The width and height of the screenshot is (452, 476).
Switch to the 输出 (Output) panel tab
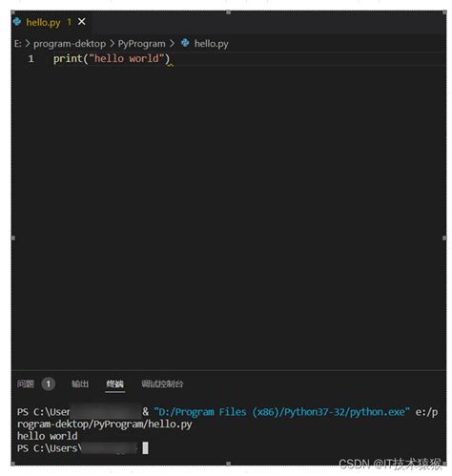click(80, 383)
